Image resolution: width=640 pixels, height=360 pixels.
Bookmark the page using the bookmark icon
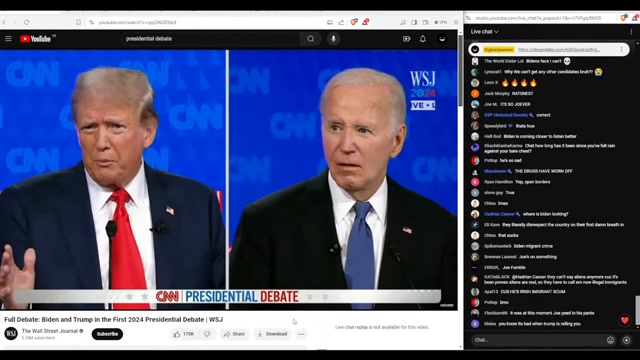[x=79, y=22]
